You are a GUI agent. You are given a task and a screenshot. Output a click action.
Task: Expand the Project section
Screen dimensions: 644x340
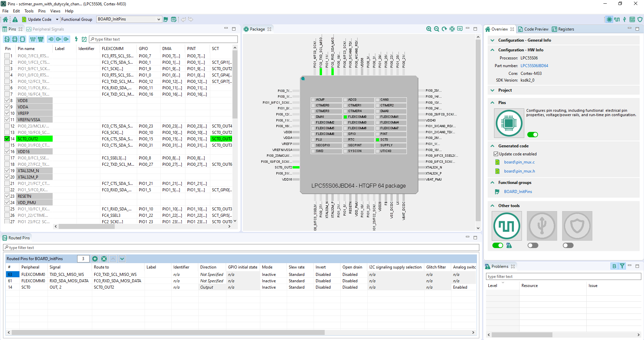click(x=492, y=90)
